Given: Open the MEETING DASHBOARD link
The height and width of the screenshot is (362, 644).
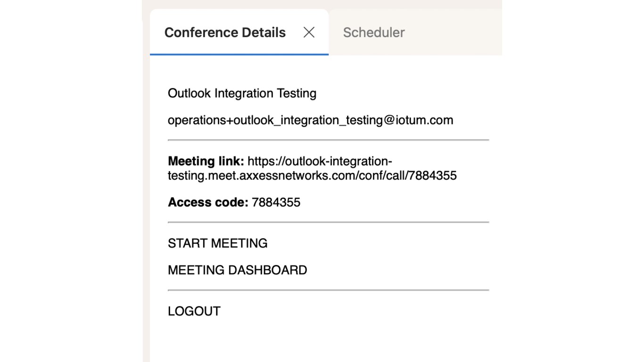Looking at the screenshot, I should point(237,270).
